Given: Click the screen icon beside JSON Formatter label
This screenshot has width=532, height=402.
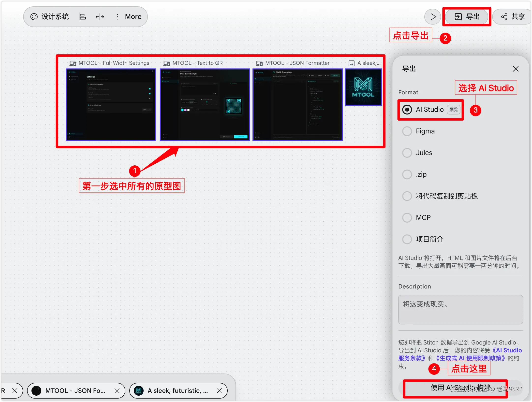Looking at the screenshot, I should coord(259,63).
